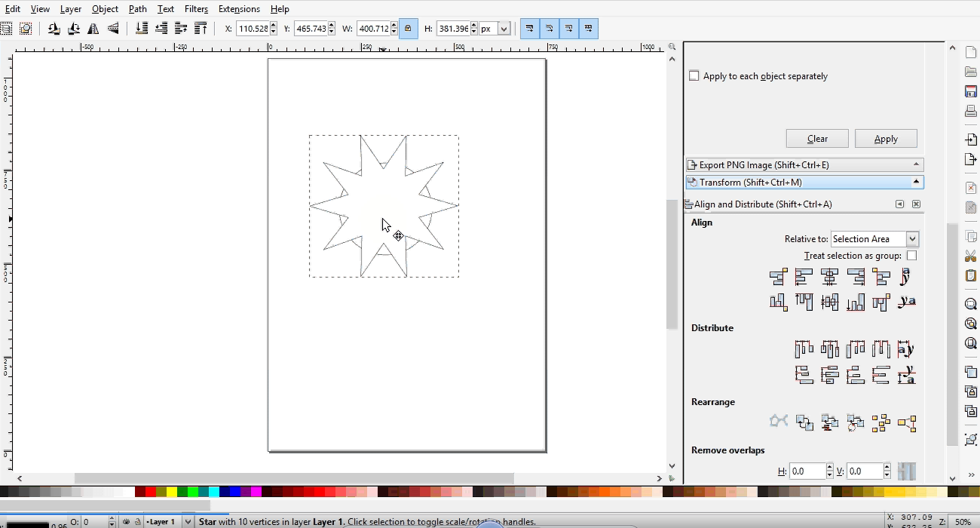Exchange positions of selected objects icon
Image resolution: width=980 pixels, height=528 pixels.
click(x=804, y=422)
